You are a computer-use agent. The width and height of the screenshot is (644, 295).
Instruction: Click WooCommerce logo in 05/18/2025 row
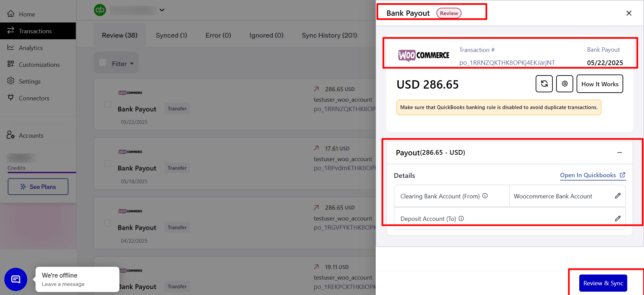[x=130, y=152]
